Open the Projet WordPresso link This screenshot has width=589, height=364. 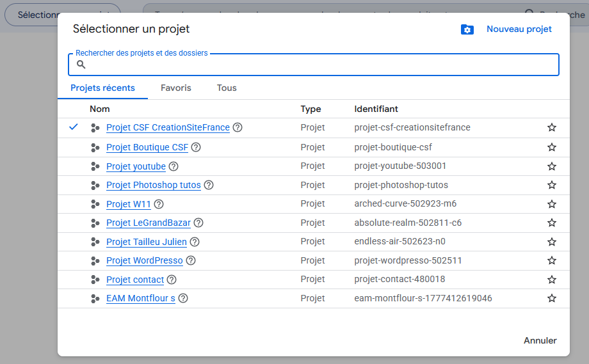click(145, 260)
